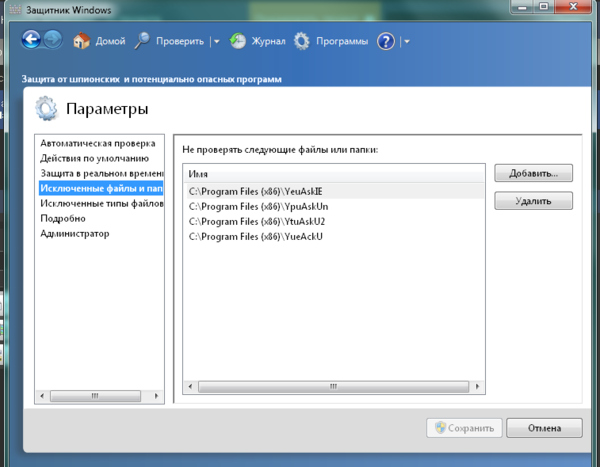The image size is (600, 467).
Task: Maximize the Защитник Windows window
Action: click(x=544, y=7)
